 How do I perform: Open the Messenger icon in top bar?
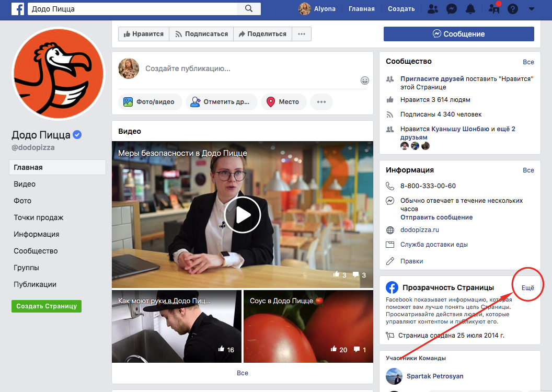[451, 9]
